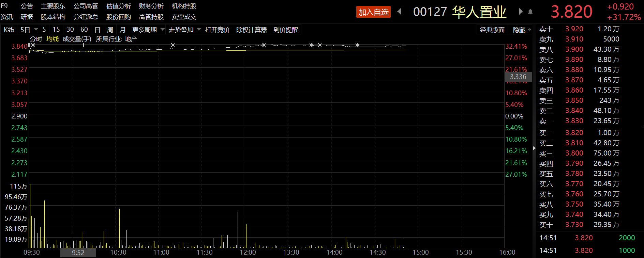Toggle the 成交量(手) volume indicator
This screenshot has width=644, height=258.
pyautogui.click(x=77, y=39)
